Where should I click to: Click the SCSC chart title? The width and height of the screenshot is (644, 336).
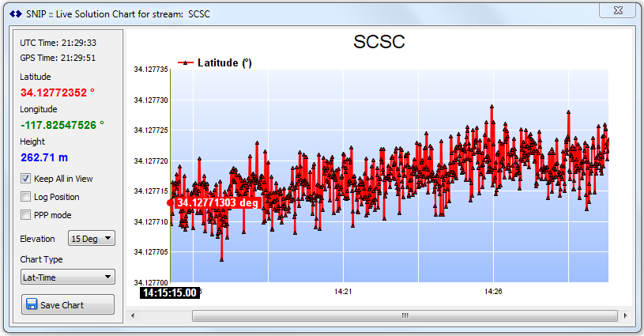point(379,43)
